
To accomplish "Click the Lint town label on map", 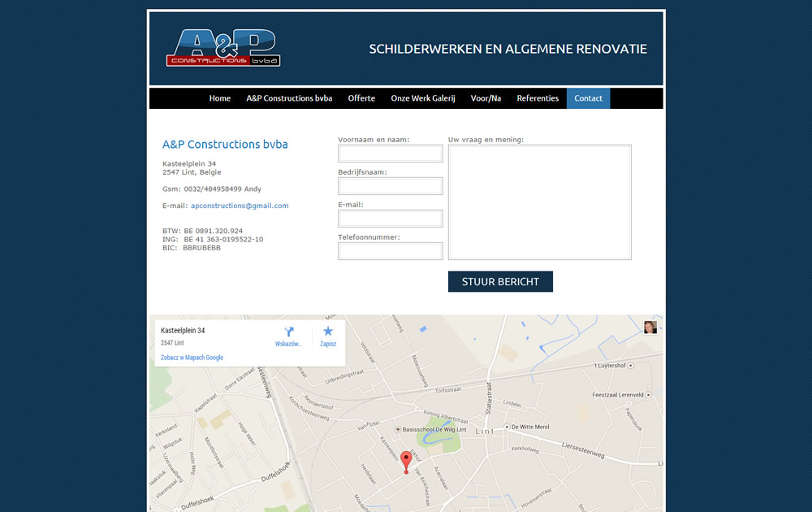I will (x=485, y=432).
